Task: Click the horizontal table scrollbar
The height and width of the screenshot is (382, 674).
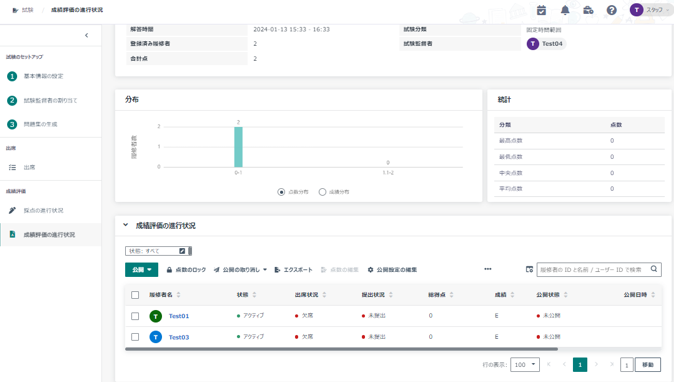Action: tap(341, 349)
